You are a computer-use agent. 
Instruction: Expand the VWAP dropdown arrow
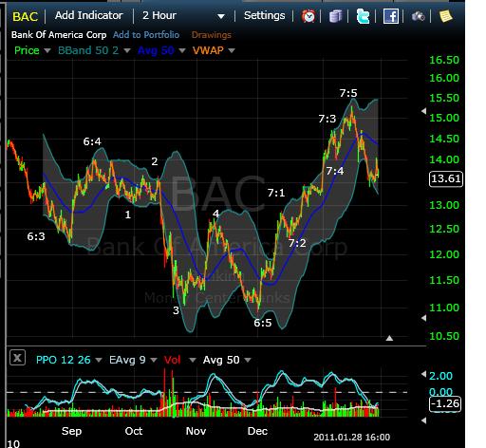[232, 50]
